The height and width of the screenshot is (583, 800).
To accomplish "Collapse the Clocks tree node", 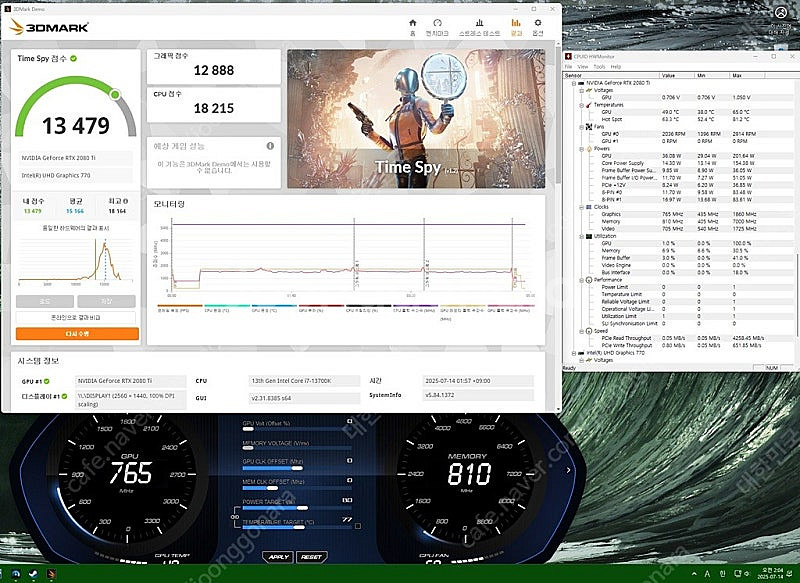I will (x=581, y=208).
